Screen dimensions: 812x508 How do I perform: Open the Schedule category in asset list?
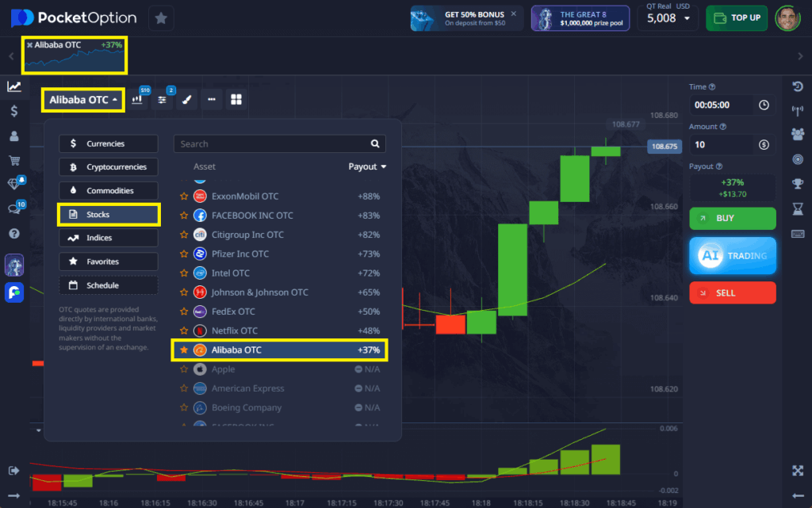tap(108, 285)
